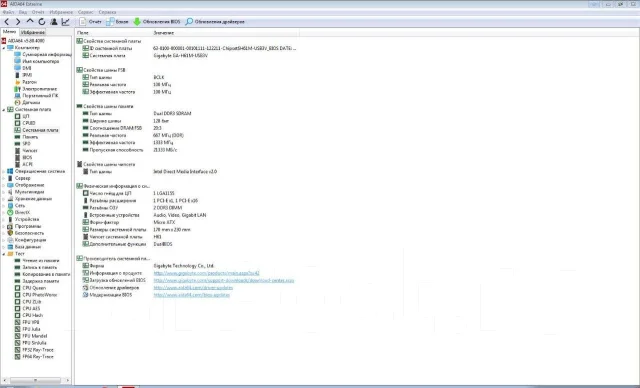Open the Обновление драйверов aida64 link

coord(193,288)
